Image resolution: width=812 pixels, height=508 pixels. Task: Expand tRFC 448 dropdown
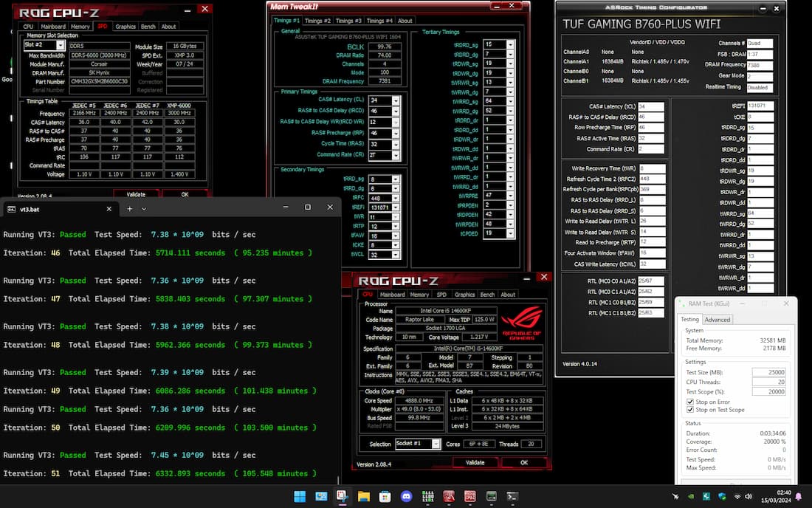pyautogui.click(x=396, y=199)
